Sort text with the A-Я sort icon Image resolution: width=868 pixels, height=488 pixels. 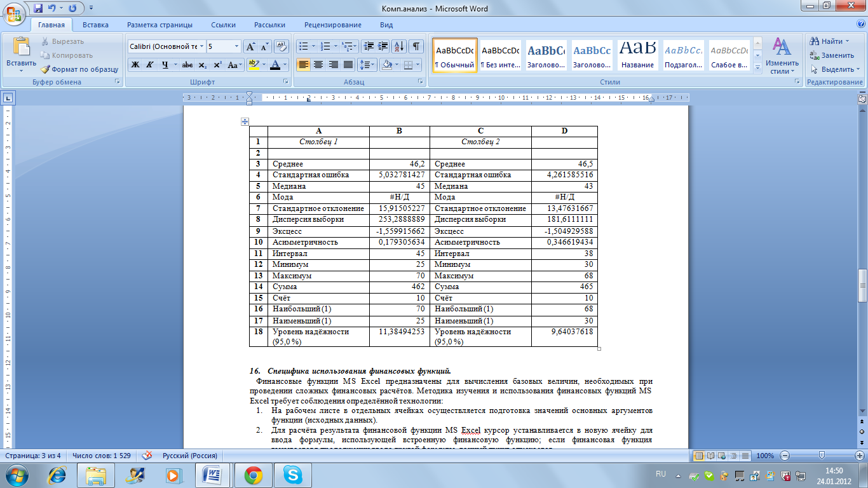400,46
